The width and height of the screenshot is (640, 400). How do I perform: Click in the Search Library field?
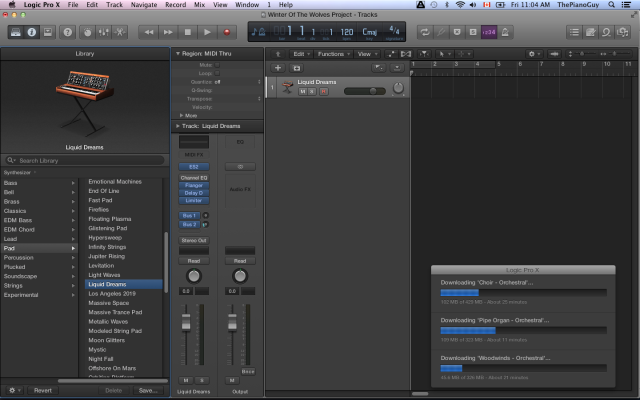[x=85, y=160]
